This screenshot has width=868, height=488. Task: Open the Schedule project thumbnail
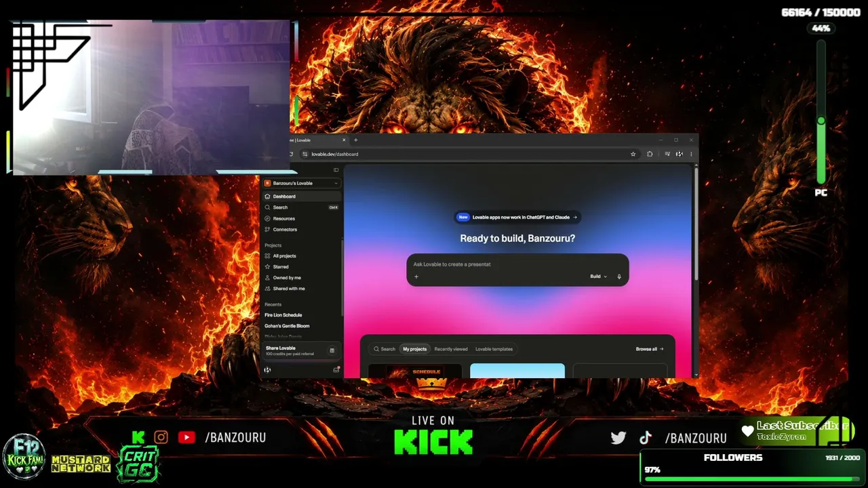pos(415,371)
